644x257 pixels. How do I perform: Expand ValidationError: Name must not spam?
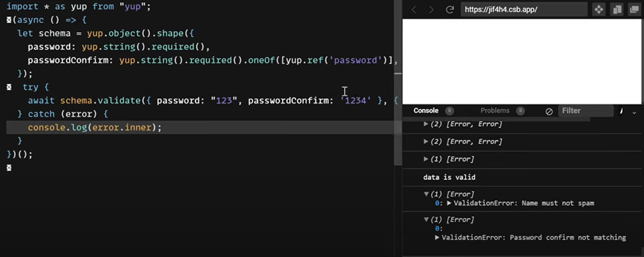449,203
